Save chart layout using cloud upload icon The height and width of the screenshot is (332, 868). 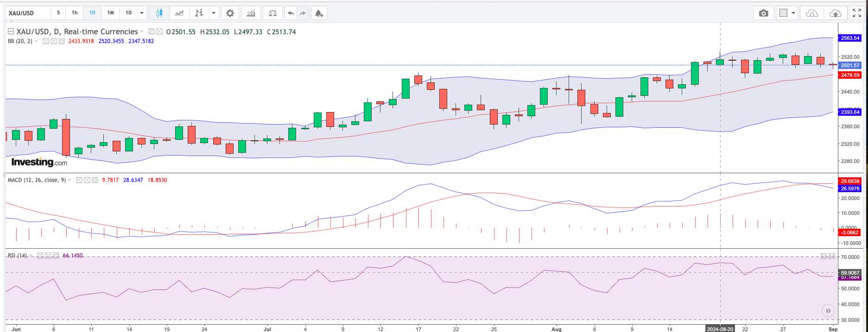835,13
